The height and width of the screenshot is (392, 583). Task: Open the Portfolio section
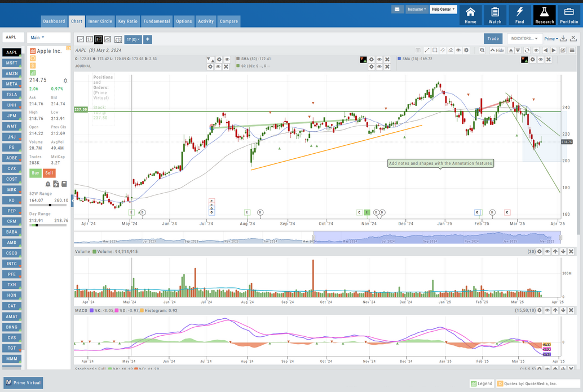click(569, 15)
